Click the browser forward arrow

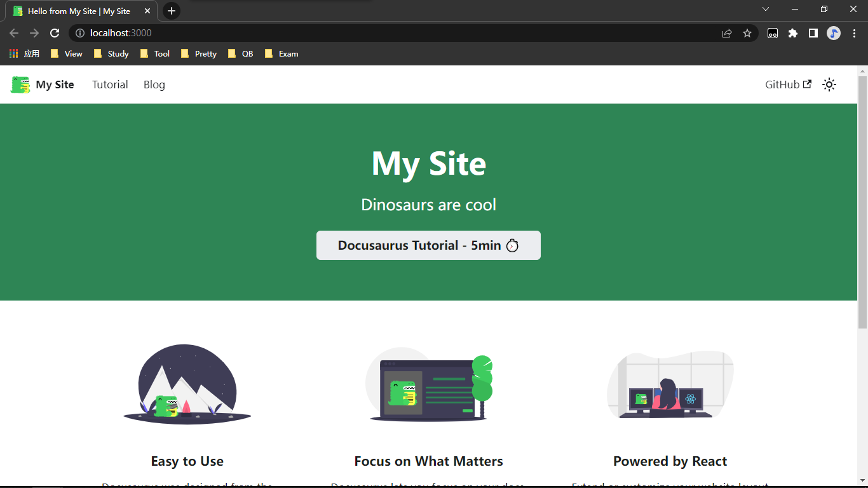tap(34, 33)
